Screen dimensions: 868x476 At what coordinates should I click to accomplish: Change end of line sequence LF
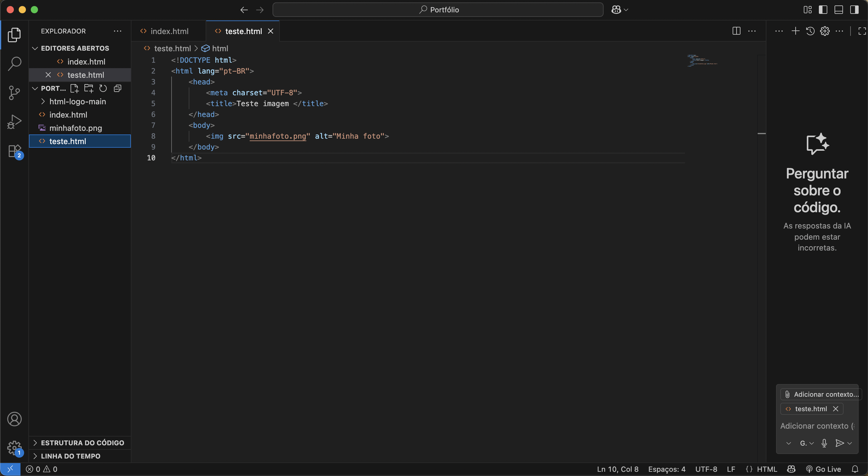point(731,469)
